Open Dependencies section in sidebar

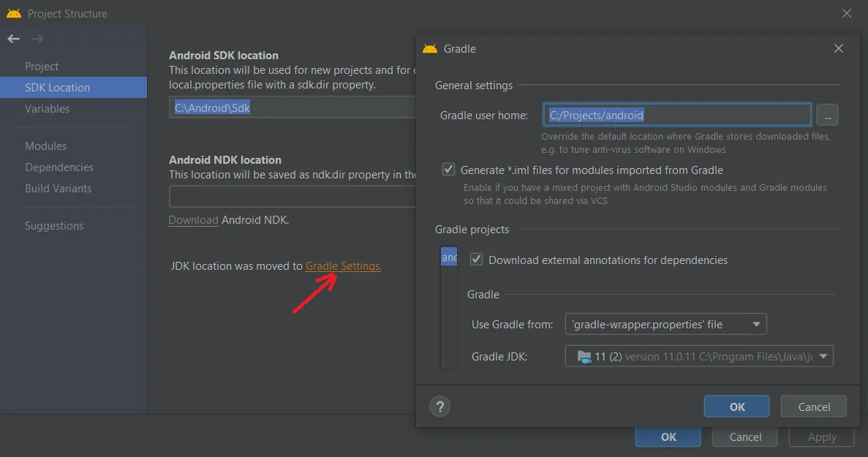pyautogui.click(x=59, y=167)
